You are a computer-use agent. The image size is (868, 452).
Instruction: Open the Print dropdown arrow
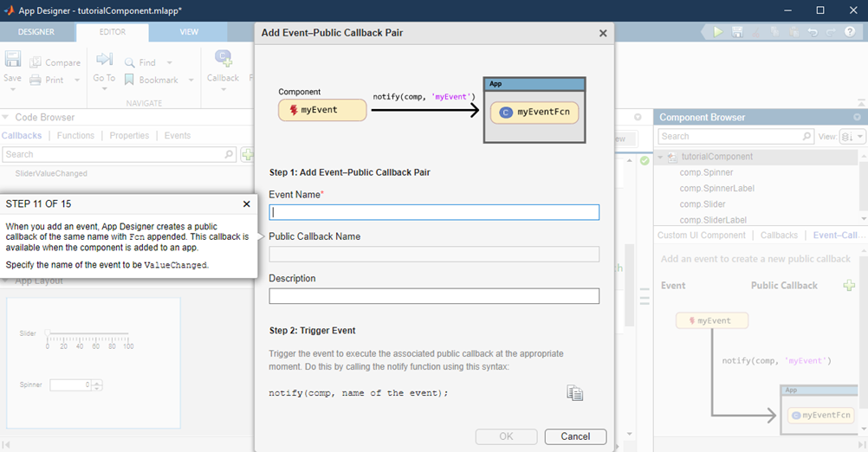click(x=77, y=80)
